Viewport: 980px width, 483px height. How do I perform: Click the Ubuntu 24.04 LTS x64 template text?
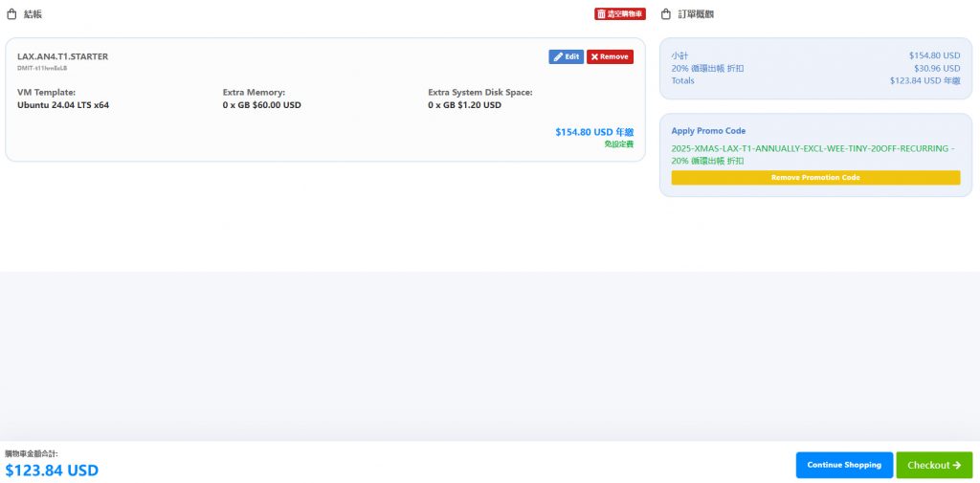[x=63, y=105]
